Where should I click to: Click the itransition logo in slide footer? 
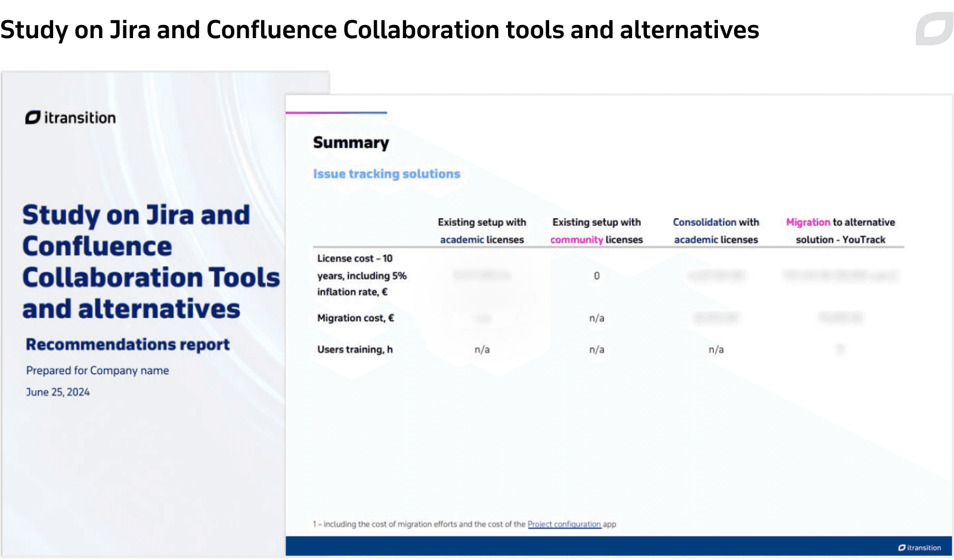(919, 547)
